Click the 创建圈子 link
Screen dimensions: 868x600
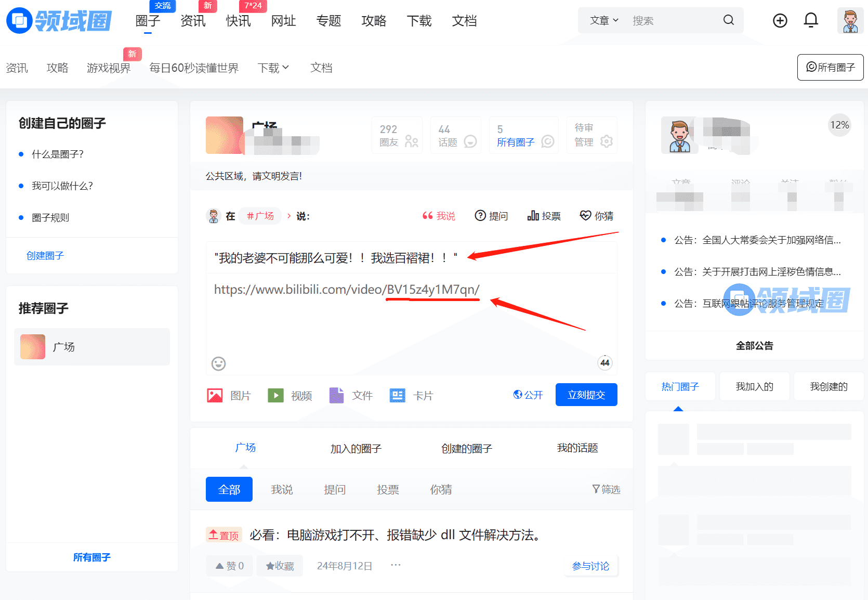(45, 255)
